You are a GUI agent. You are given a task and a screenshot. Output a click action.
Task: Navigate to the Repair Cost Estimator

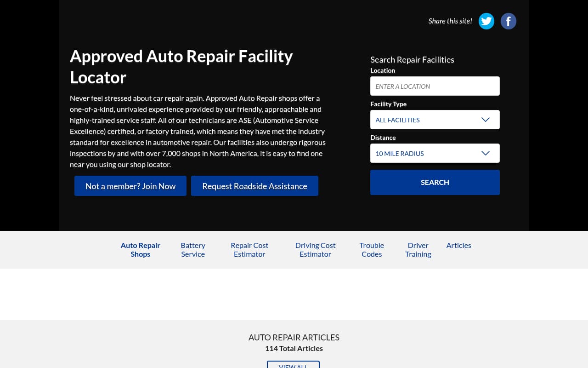(249, 249)
